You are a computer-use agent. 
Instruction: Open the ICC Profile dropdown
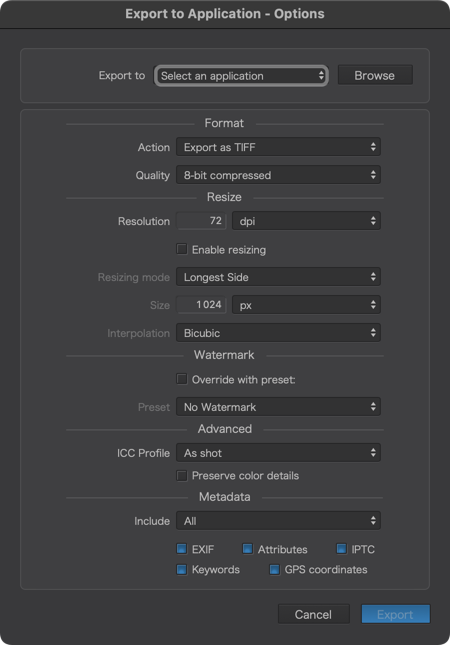[278, 453]
